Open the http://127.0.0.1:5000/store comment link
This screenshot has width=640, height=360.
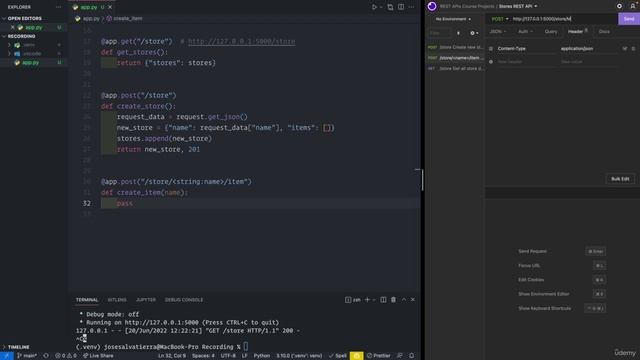tap(241, 42)
